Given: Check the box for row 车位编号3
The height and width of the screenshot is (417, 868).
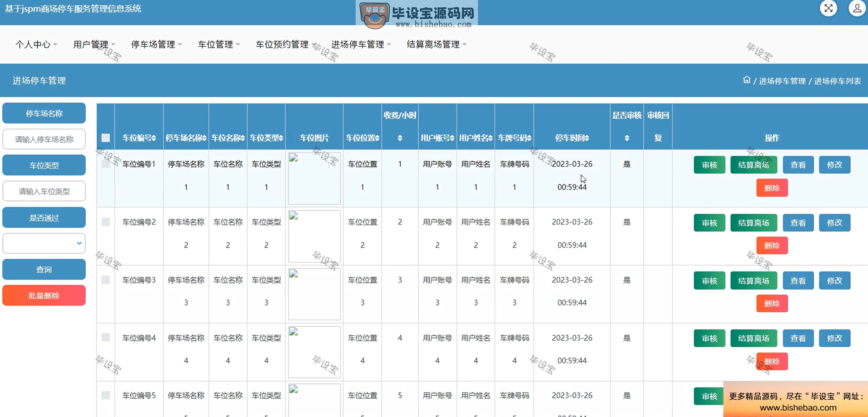Looking at the screenshot, I should (x=106, y=280).
